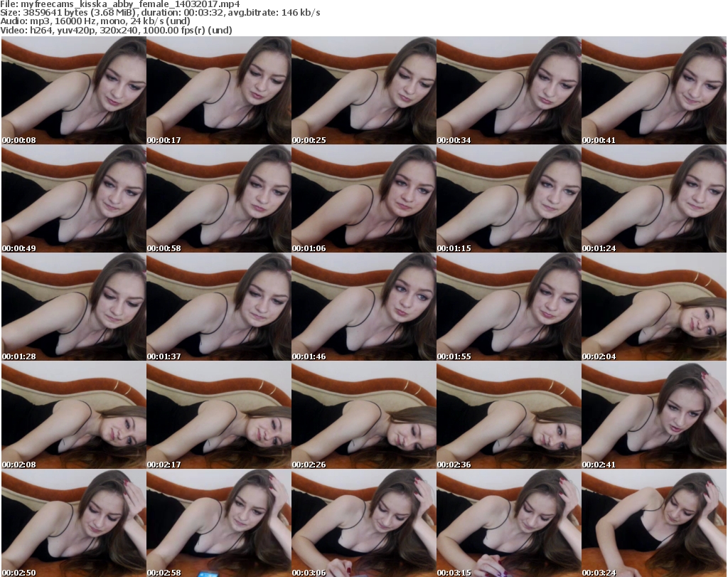
Task: Select the frame at 00:00:49
Action: point(74,198)
